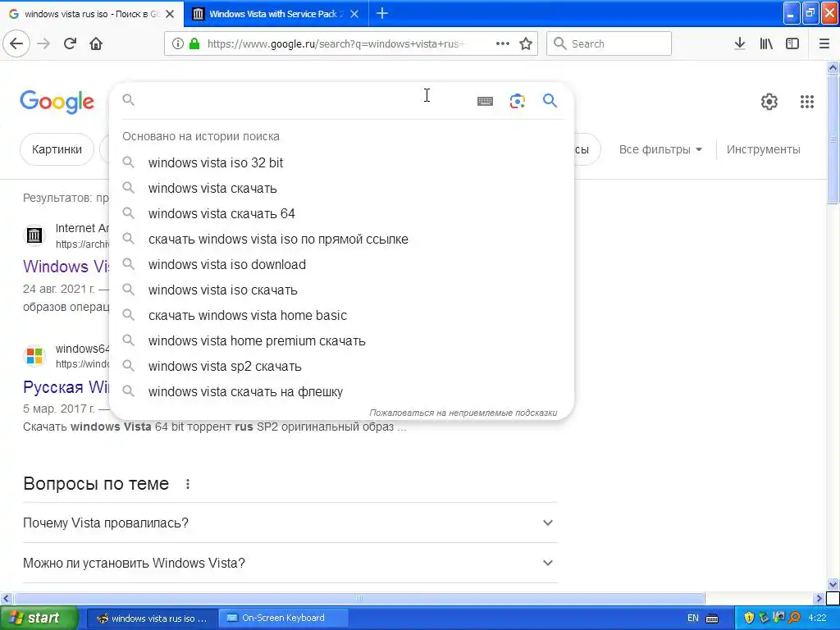Viewport: 840px width, 630px height.
Task: Choose suggestion windows vista скачать 64
Action: [341, 214]
